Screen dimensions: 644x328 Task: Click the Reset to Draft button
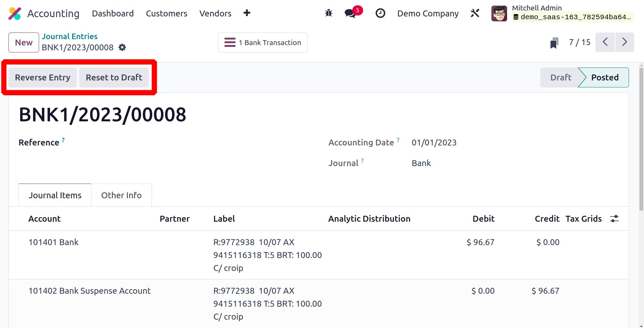pyautogui.click(x=114, y=78)
